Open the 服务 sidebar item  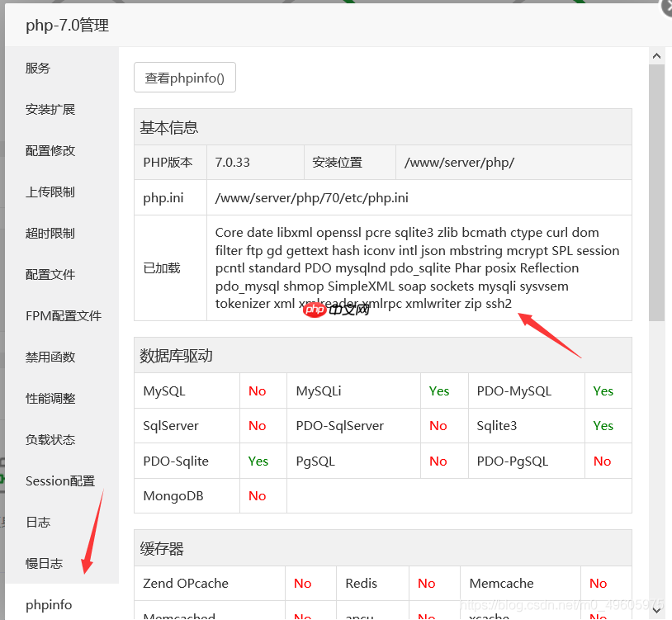click(37, 68)
